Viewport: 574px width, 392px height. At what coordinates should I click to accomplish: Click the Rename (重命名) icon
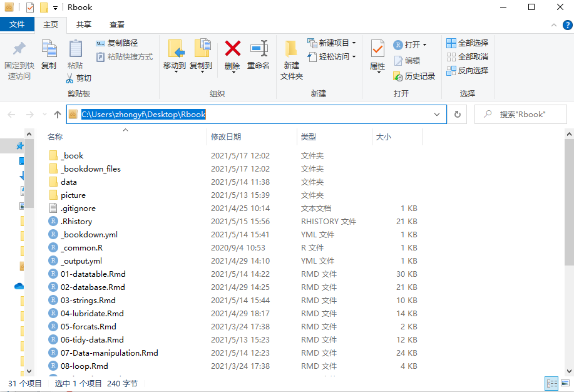259,49
